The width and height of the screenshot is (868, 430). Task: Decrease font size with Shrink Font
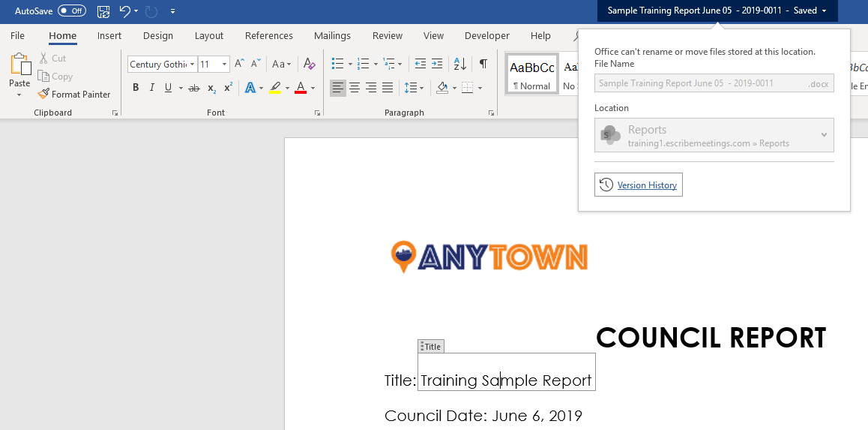click(255, 64)
